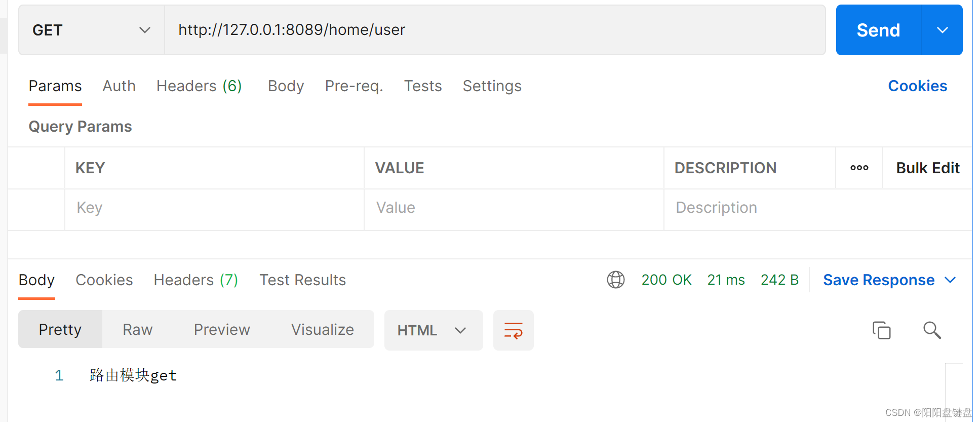Open the response Headers (7) tab
Viewport: 980px width, 422px height.
click(196, 280)
